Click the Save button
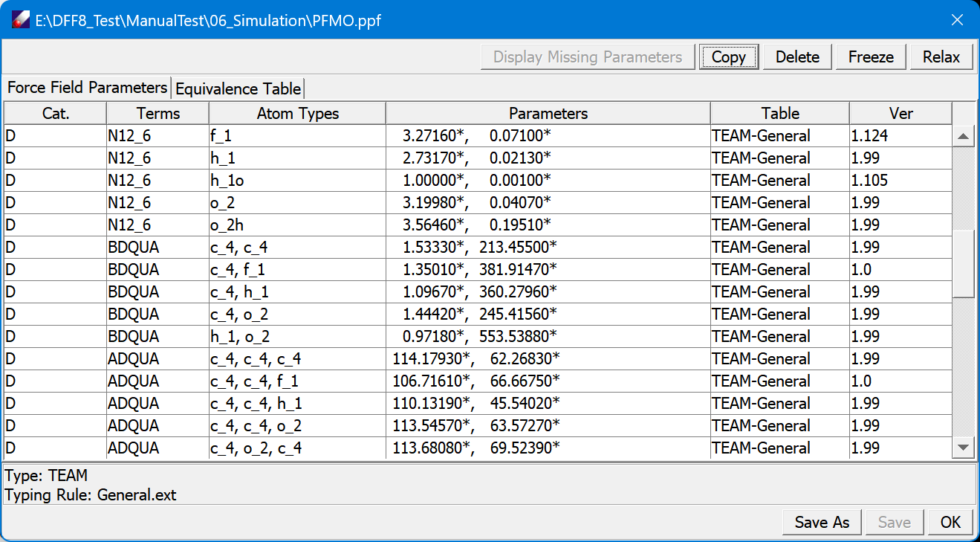This screenshot has width=980, height=542. click(x=894, y=522)
